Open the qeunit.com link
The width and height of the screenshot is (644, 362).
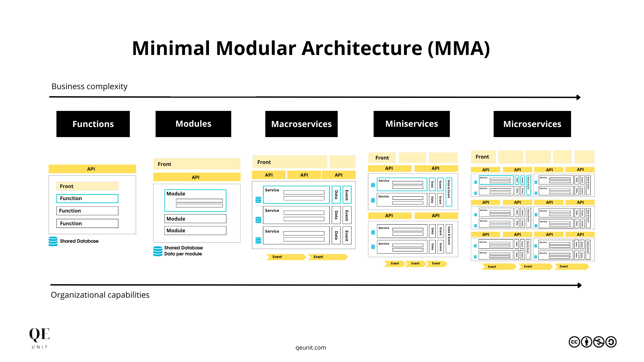(x=310, y=348)
